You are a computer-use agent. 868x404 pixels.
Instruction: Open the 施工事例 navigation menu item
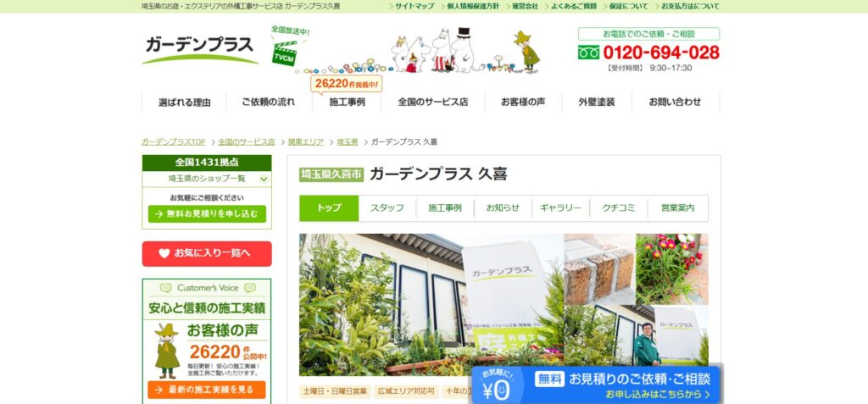pyautogui.click(x=347, y=102)
